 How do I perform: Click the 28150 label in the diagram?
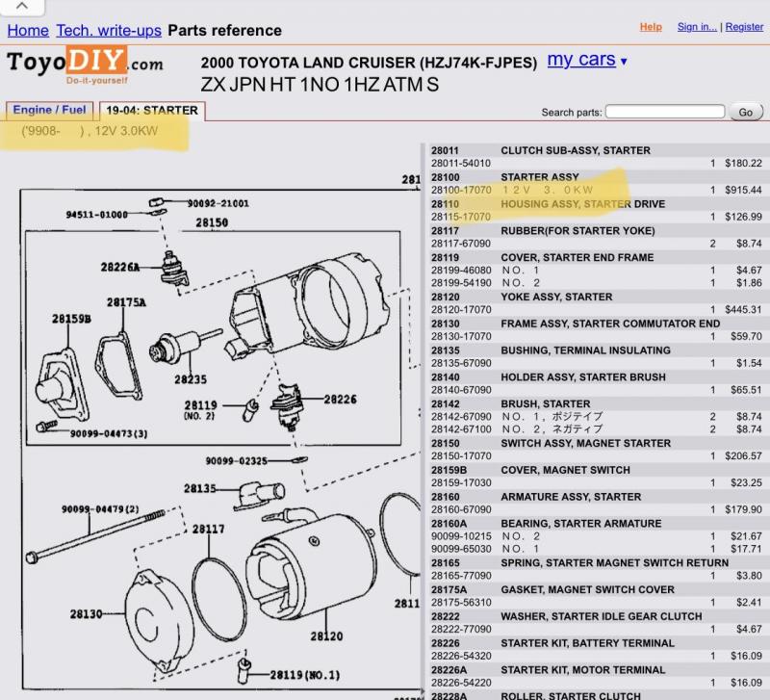tap(211, 222)
